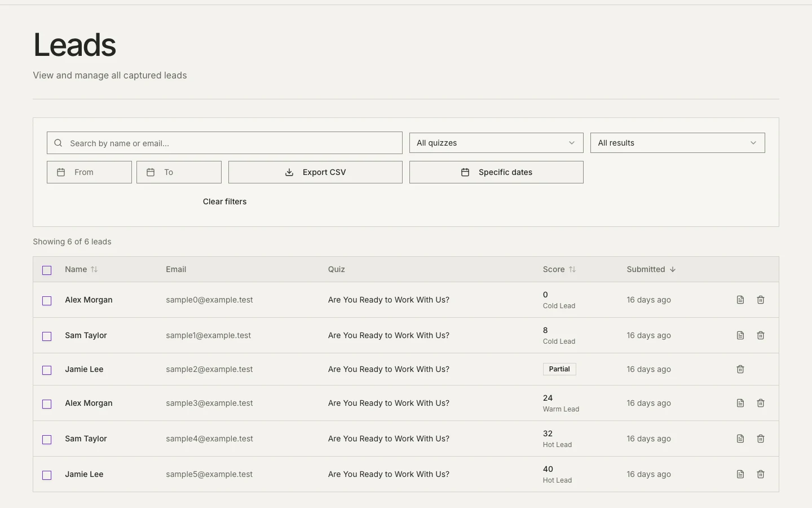This screenshot has width=812, height=508.
Task: Check the box for sample5@example.test
Action: (47, 475)
